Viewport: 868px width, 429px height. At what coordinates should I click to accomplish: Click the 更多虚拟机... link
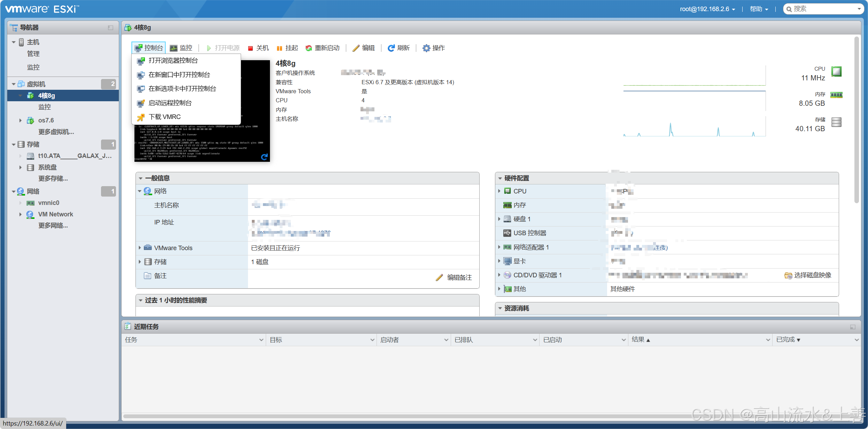[x=56, y=132]
